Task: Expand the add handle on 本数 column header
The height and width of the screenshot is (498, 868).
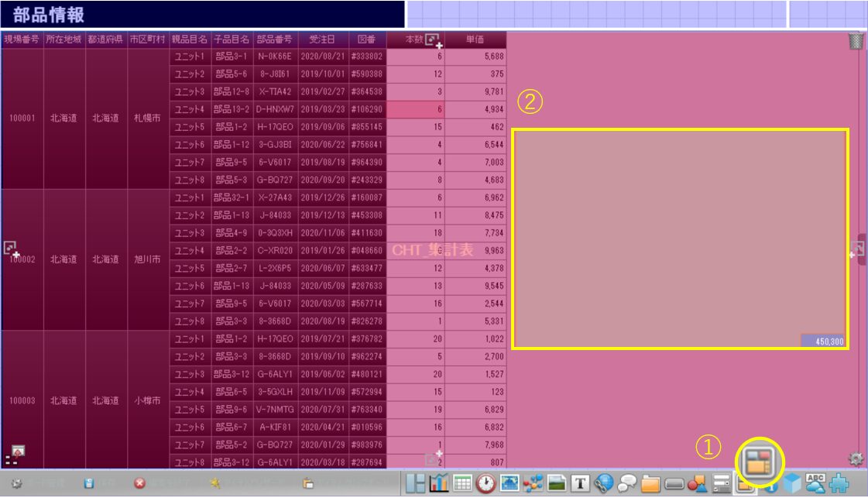Action: tap(434, 41)
